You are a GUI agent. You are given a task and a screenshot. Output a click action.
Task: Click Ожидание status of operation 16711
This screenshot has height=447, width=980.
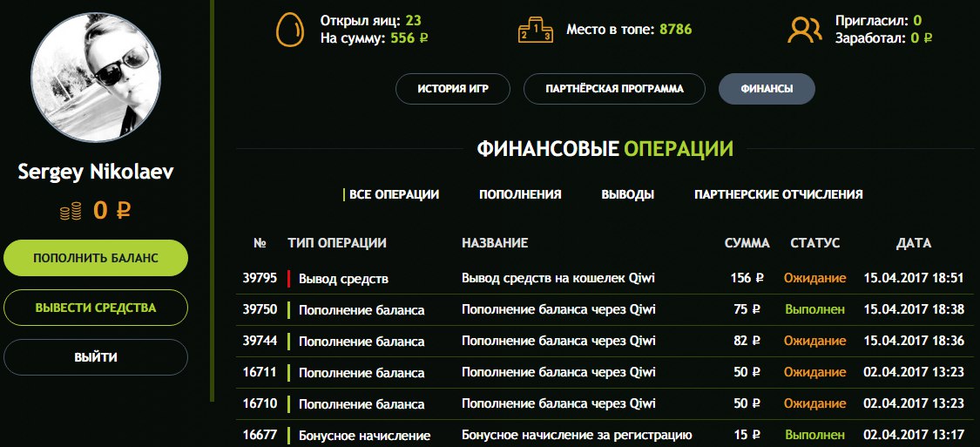(x=815, y=372)
